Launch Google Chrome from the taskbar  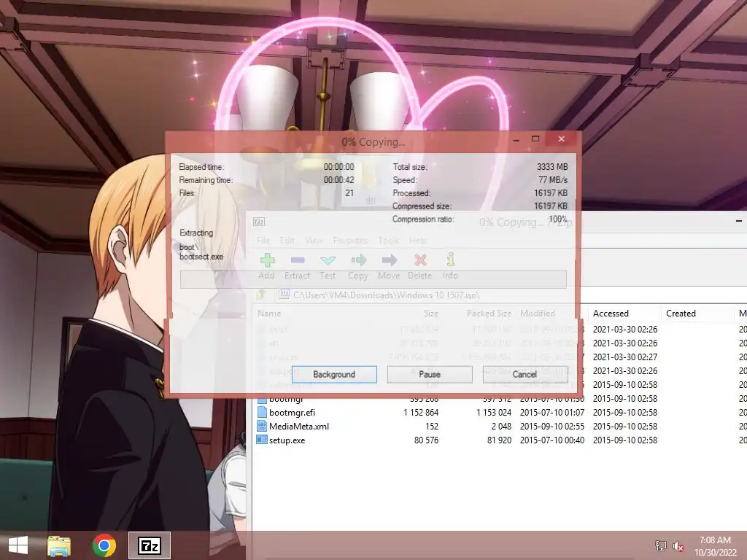coord(104,545)
